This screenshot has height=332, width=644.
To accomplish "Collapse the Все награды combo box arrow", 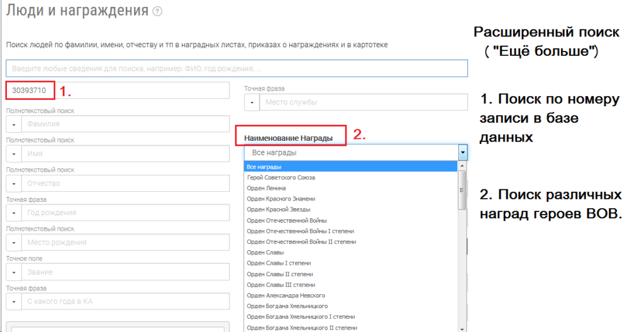I will coord(463,153).
